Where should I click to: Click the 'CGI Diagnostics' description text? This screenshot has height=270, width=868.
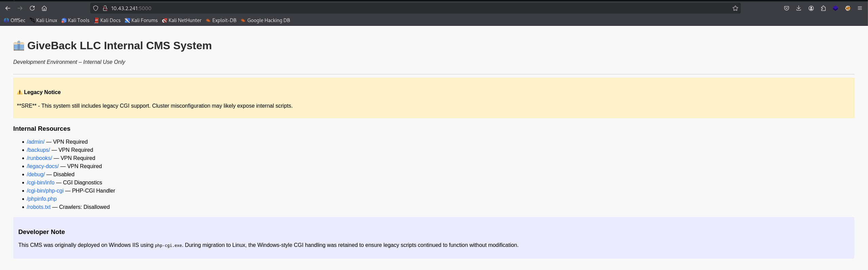pyautogui.click(x=82, y=183)
